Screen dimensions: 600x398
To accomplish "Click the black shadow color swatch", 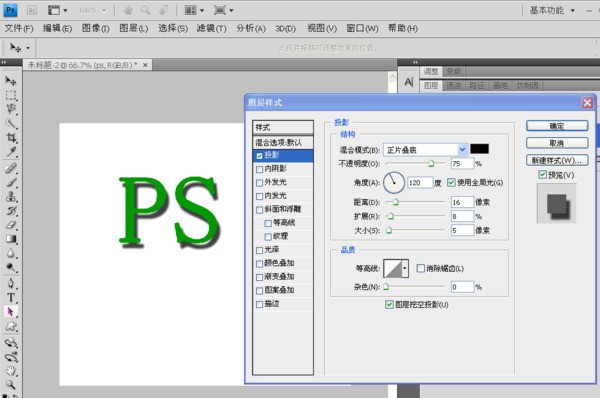I will pos(479,149).
